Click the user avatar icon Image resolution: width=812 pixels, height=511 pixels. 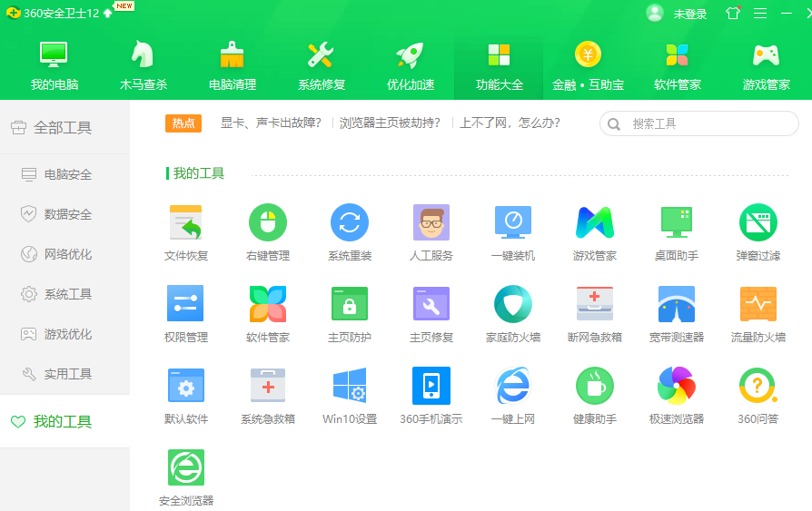[x=655, y=13]
